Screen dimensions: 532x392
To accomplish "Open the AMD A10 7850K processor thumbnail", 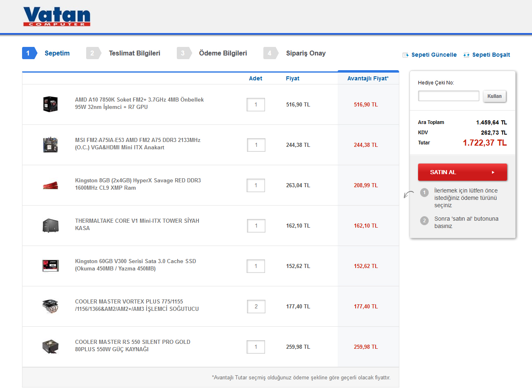I will 51,104.
